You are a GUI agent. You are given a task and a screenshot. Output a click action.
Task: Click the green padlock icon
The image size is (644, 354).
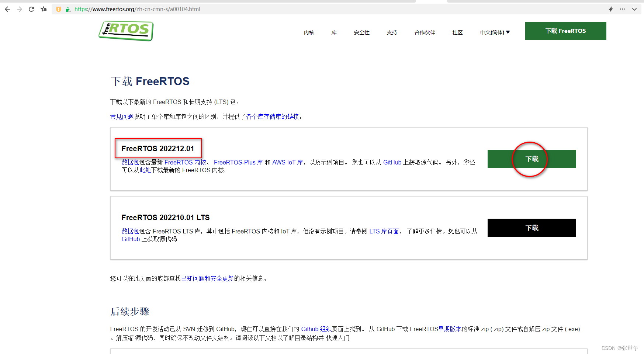[x=68, y=9]
